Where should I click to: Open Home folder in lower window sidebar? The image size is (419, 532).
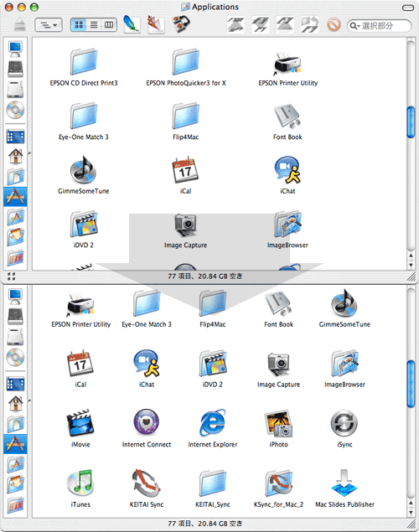[x=16, y=404]
